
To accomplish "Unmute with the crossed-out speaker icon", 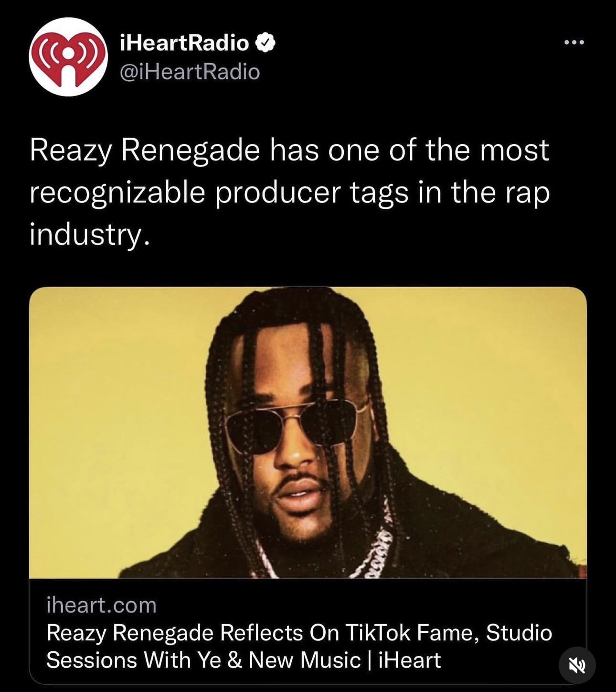I will click(x=577, y=665).
